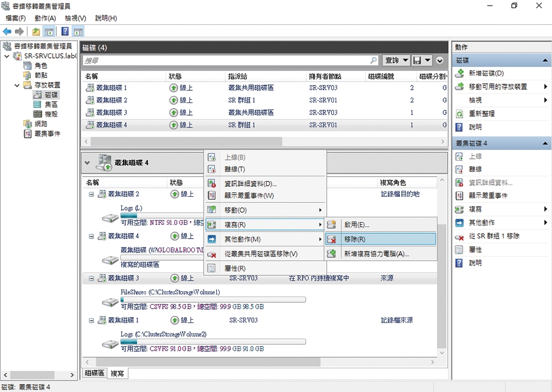The image size is (552, 392).
Task: Open the 移動(O) submenu in context menu
Action: point(266,210)
